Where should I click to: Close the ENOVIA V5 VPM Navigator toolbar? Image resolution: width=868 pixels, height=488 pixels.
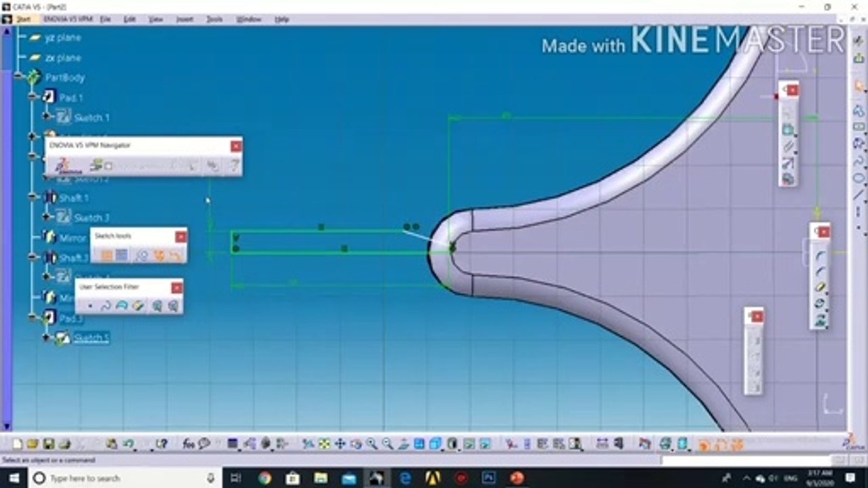[x=235, y=146]
